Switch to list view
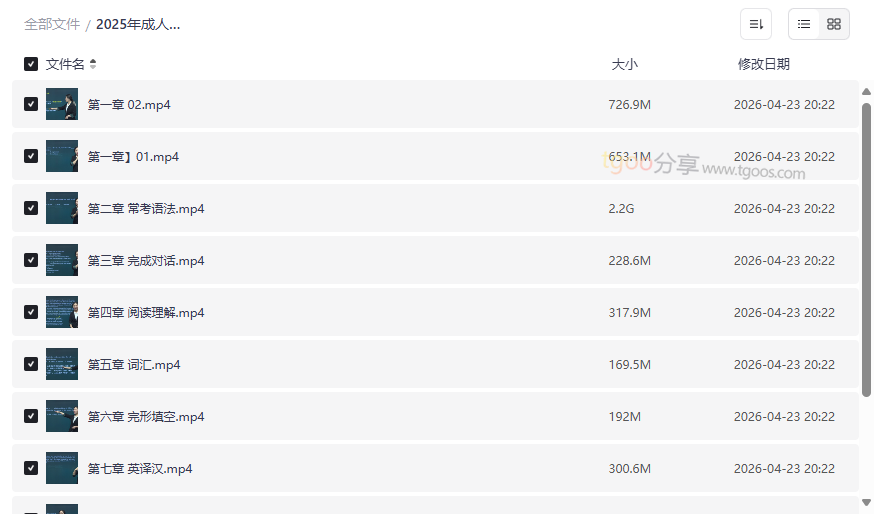This screenshot has width=874, height=514. [804, 24]
